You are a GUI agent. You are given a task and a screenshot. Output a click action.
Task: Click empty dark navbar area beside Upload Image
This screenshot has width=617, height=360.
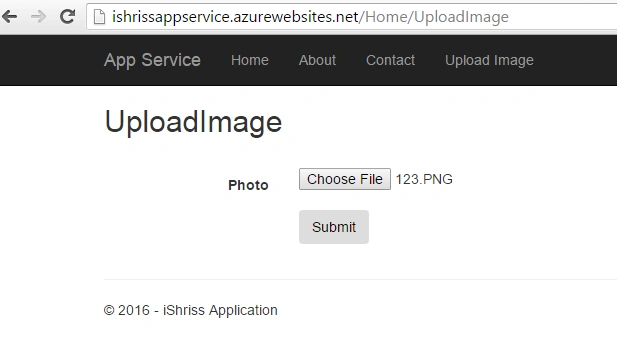(576, 60)
